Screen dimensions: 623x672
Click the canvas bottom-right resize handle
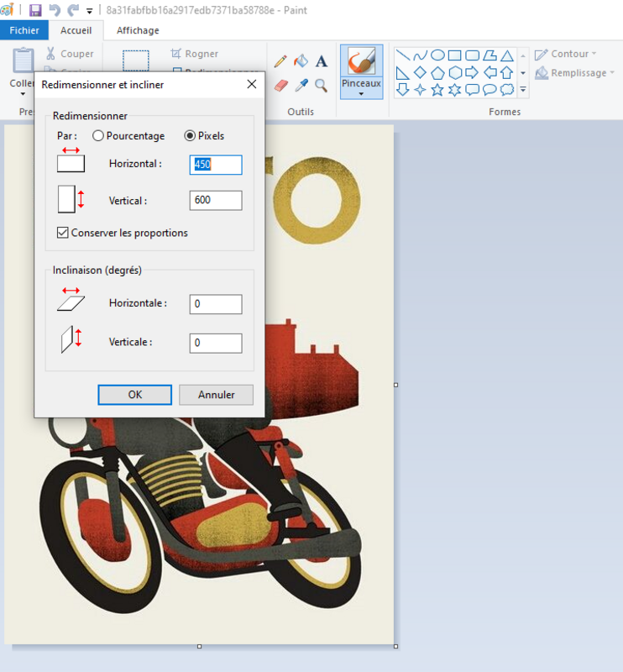tap(396, 646)
